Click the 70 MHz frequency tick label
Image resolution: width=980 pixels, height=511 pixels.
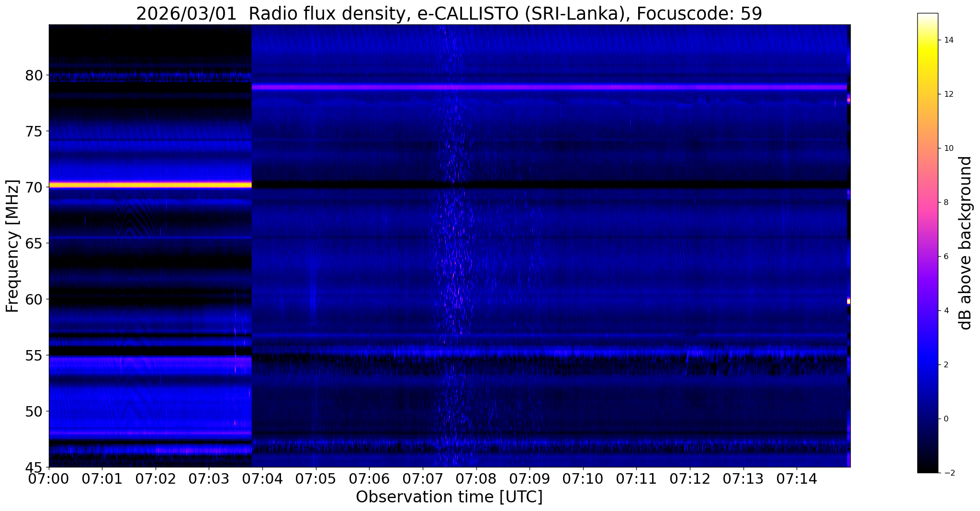34,187
